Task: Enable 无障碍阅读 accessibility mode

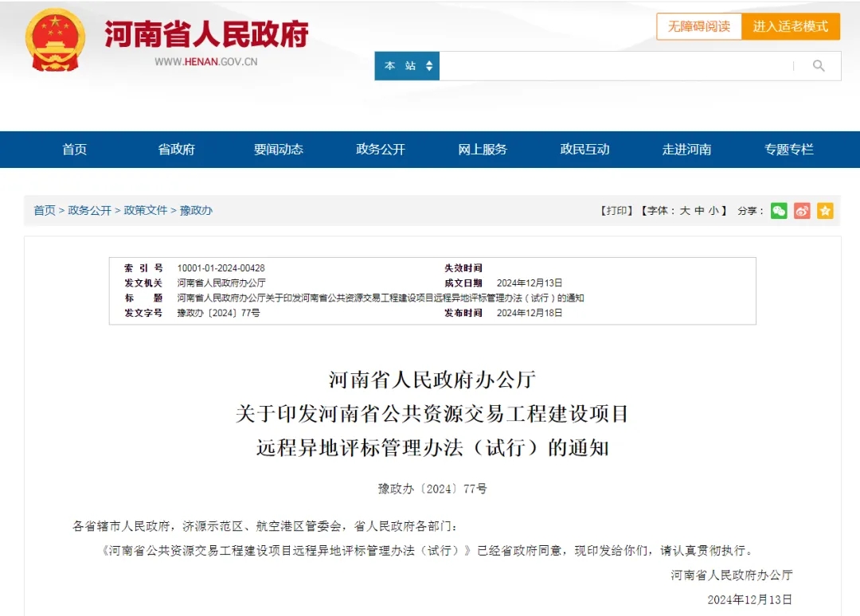Action: tap(698, 26)
